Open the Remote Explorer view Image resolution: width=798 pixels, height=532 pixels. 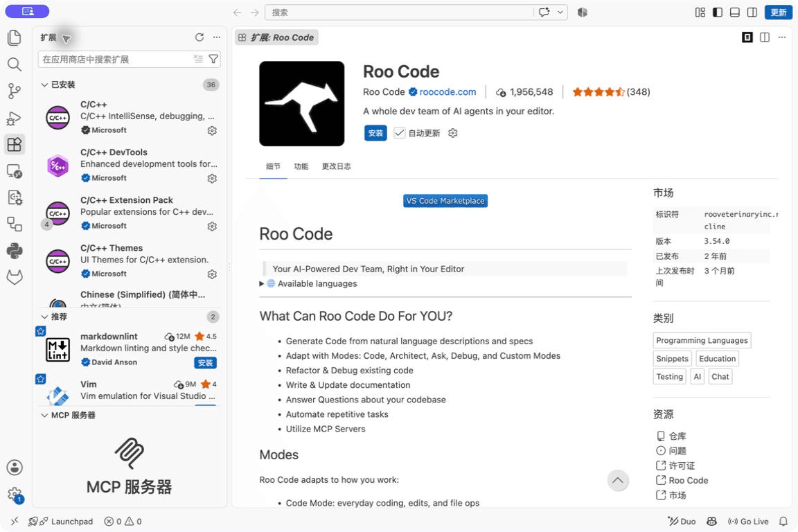tap(15, 171)
